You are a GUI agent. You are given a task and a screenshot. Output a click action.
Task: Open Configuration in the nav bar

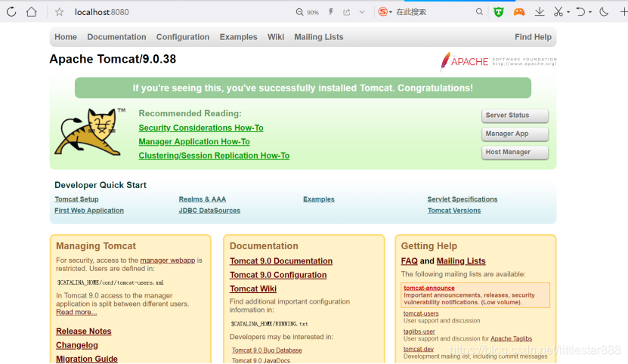pos(183,37)
